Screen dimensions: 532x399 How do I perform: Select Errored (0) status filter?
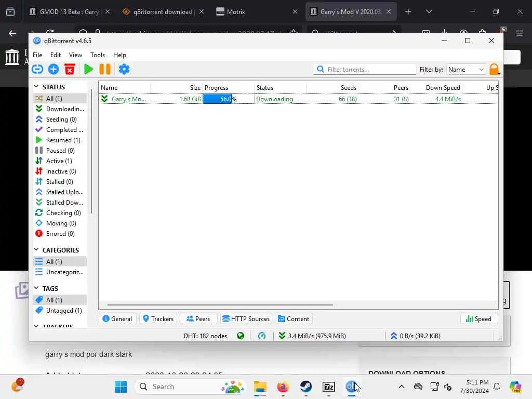tap(60, 234)
